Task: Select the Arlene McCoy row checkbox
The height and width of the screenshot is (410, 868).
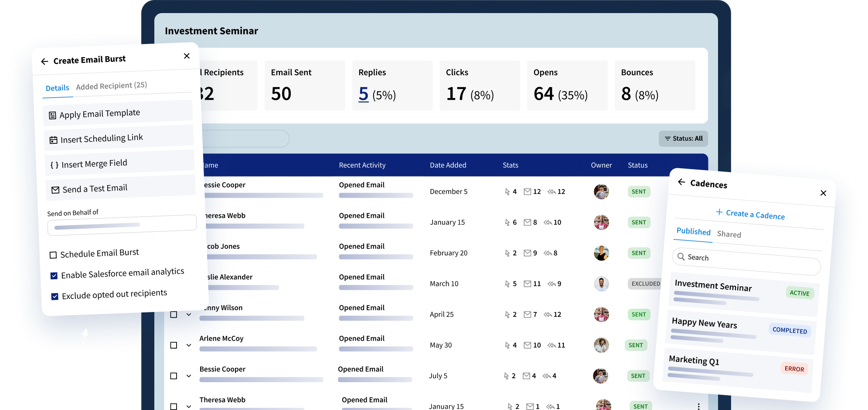Action: tap(174, 345)
